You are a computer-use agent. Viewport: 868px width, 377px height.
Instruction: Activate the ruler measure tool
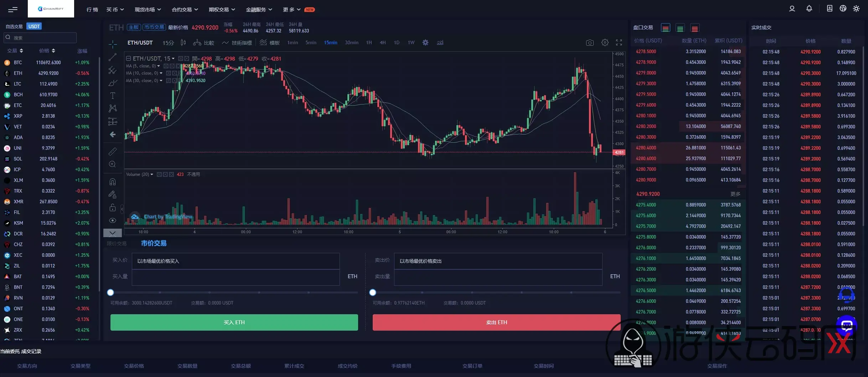(x=113, y=152)
